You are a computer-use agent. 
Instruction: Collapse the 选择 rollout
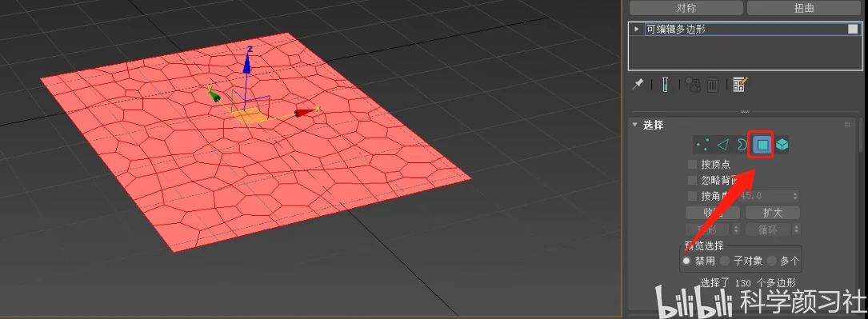[635, 125]
